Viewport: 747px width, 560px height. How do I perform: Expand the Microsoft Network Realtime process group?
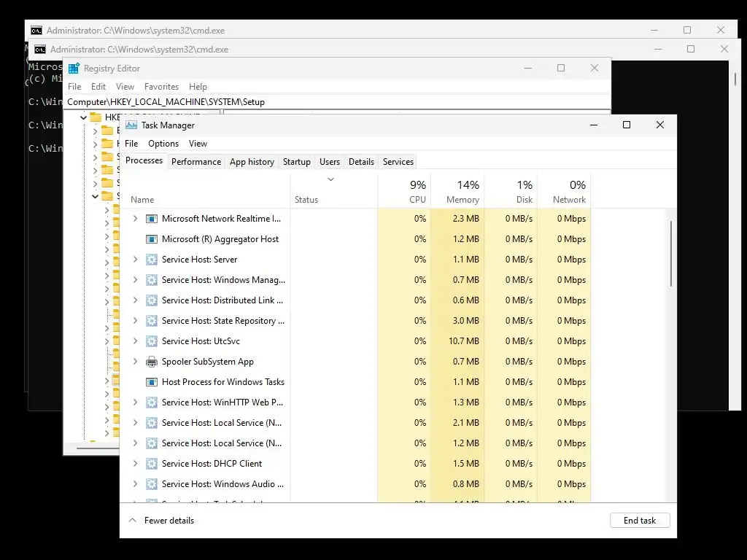(x=135, y=219)
